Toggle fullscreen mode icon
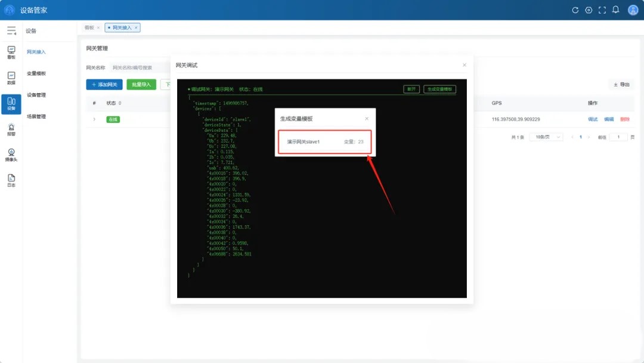 pyautogui.click(x=602, y=10)
